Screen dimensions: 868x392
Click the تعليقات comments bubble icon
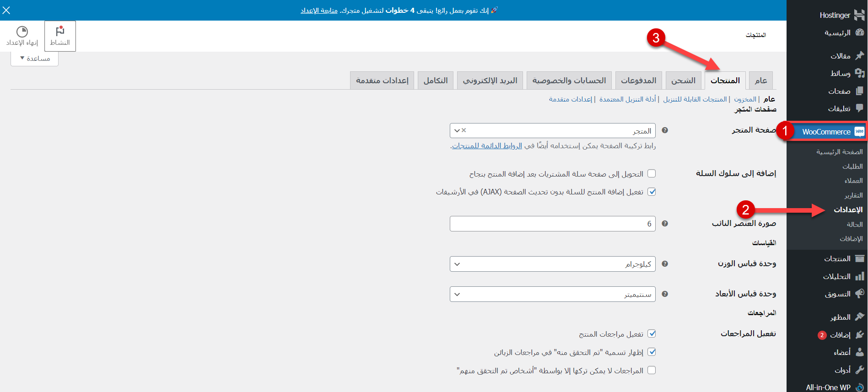(859, 108)
